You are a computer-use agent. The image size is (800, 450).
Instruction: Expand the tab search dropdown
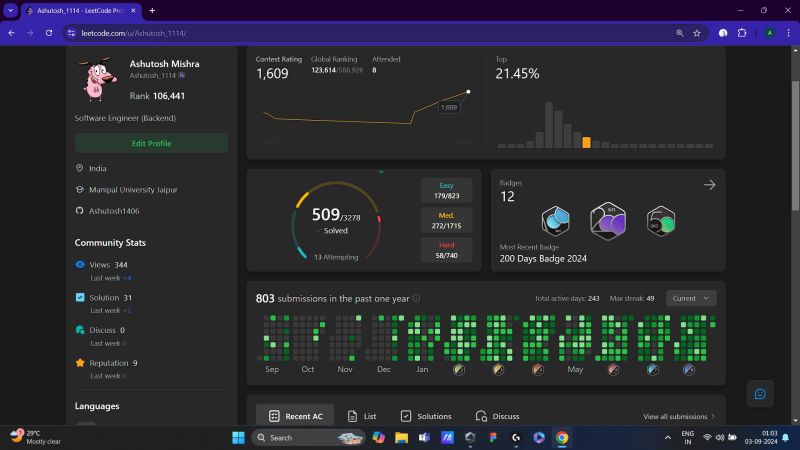coord(10,11)
